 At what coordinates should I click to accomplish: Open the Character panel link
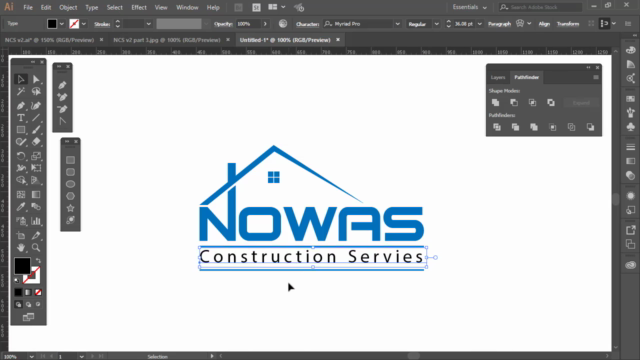[307, 24]
